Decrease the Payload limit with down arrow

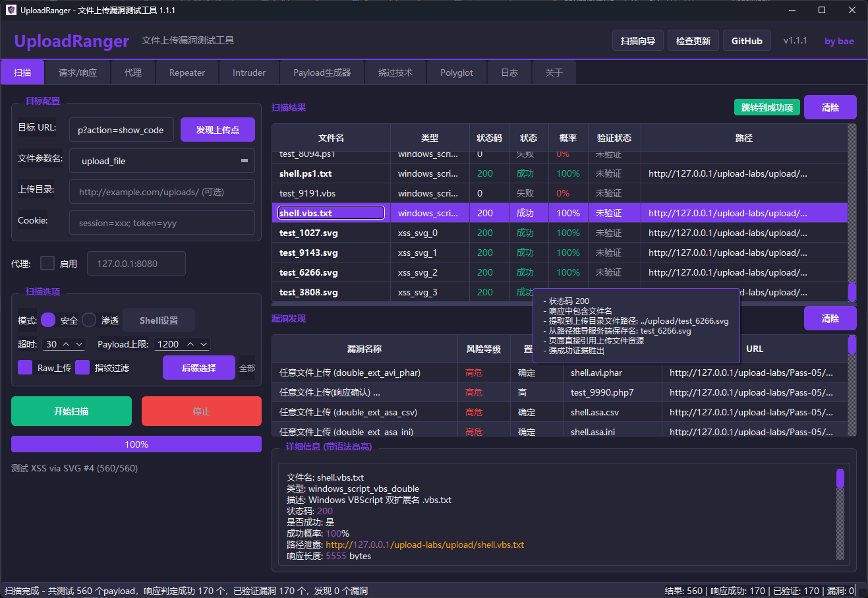tap(204, 344)
